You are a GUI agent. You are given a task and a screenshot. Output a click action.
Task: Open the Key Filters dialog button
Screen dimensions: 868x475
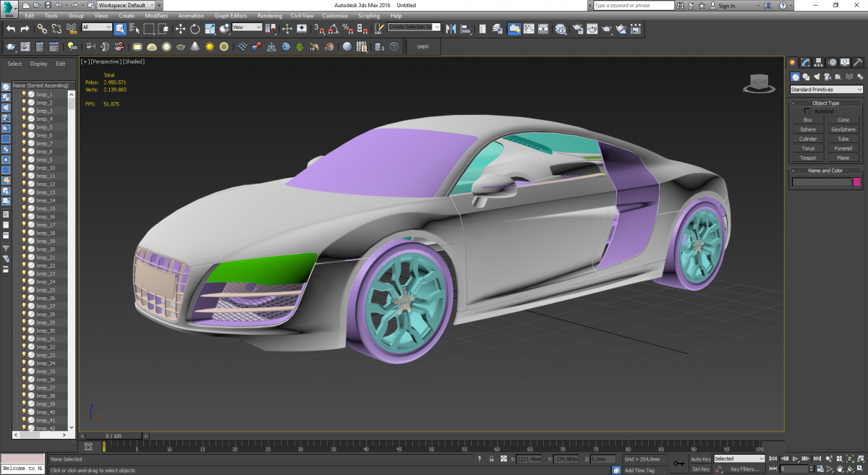point(744,469)
